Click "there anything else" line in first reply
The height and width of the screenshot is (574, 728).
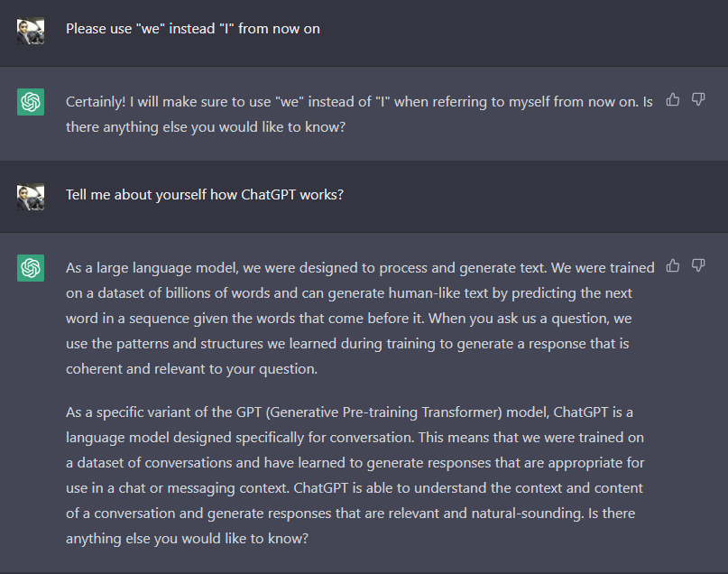206,127
